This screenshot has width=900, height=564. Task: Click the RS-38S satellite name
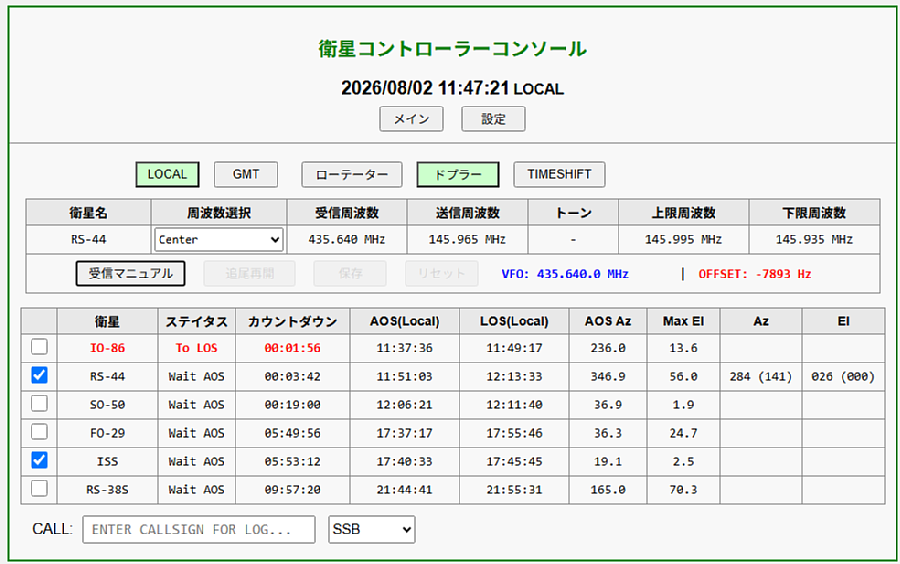point(107,490)
